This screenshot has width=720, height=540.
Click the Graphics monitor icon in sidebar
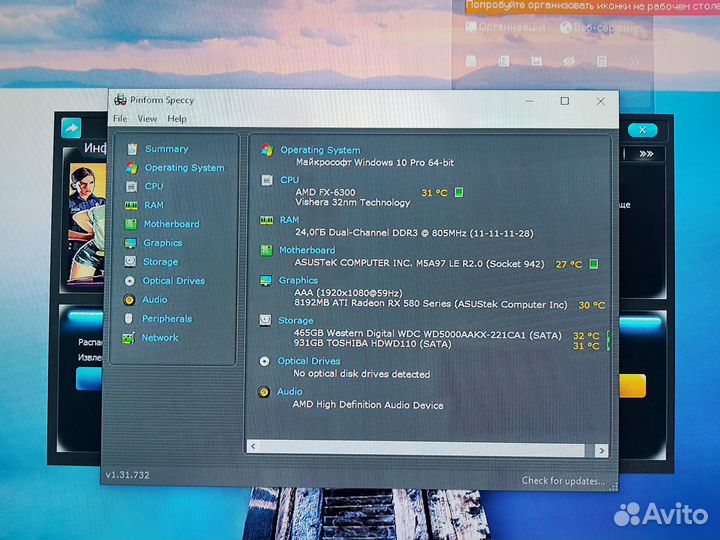(130, 243)
